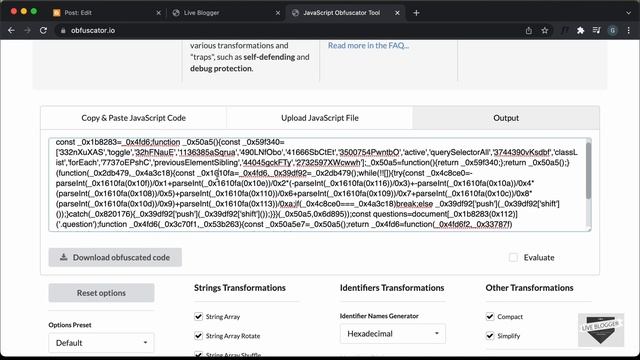Open the Options Preset Default dropdown
The height and width of the screenshot is (360, 640).
coord(101,343)
